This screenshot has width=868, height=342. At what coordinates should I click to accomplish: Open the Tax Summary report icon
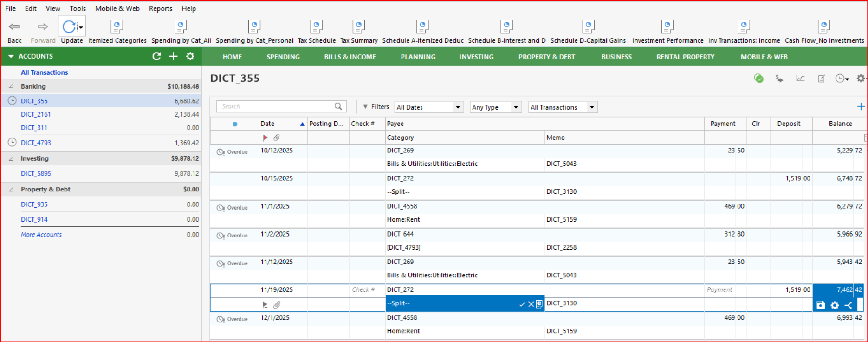(x=358, y=27)
